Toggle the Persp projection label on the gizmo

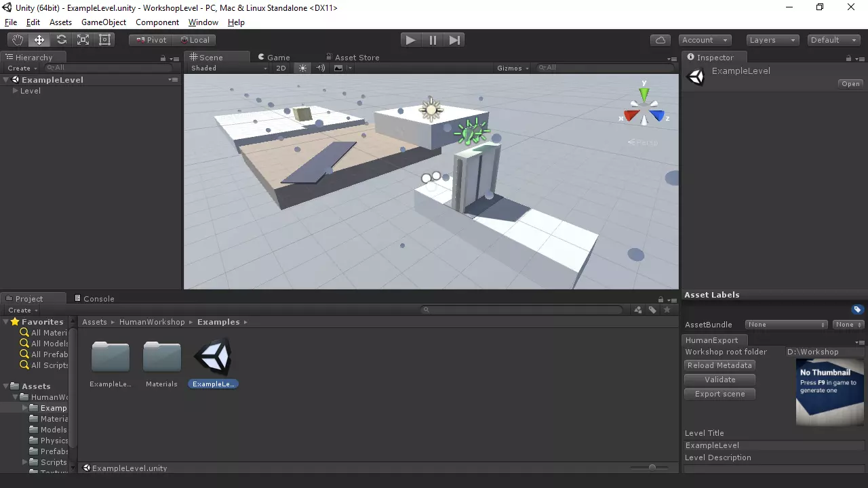click(x=642, y=142)
